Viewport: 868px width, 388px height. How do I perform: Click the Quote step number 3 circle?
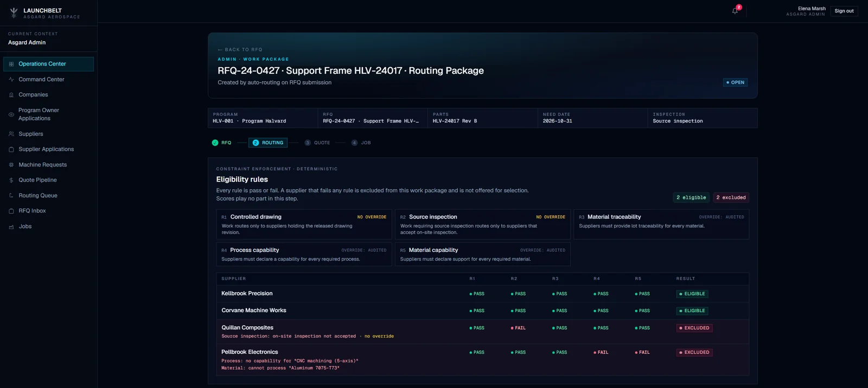308,143
